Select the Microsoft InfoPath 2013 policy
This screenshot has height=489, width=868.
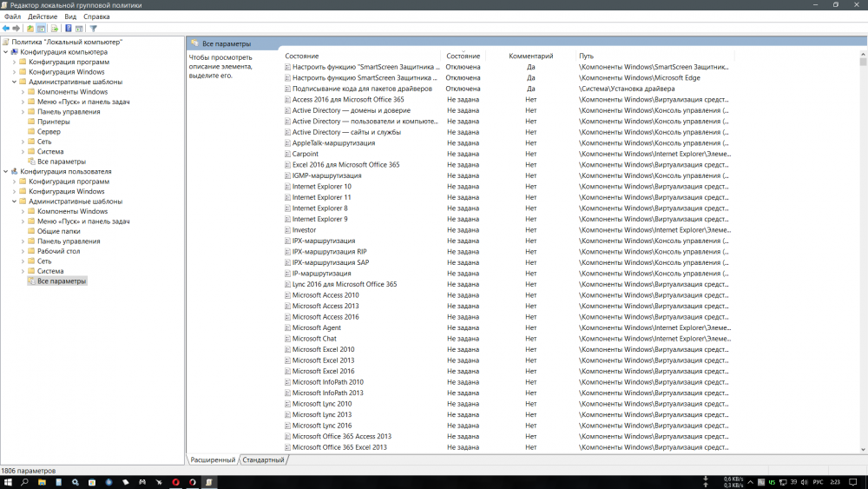click(x=328, y=393)
